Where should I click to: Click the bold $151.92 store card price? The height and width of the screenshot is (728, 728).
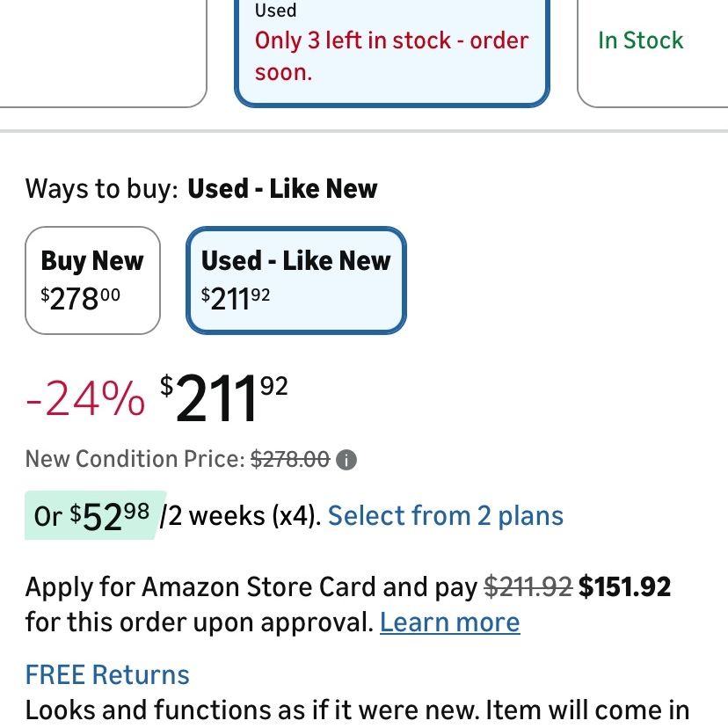click(624, 586)
